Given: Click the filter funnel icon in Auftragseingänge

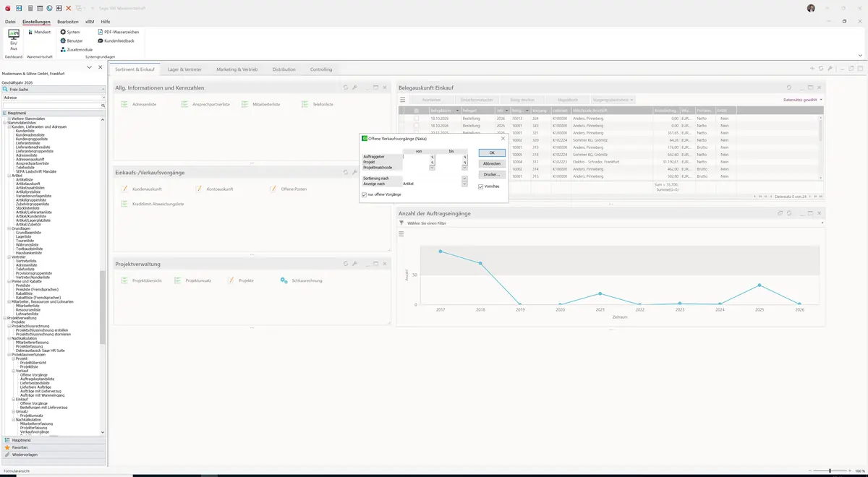Looking at the screenshot, I should [401, 223].
